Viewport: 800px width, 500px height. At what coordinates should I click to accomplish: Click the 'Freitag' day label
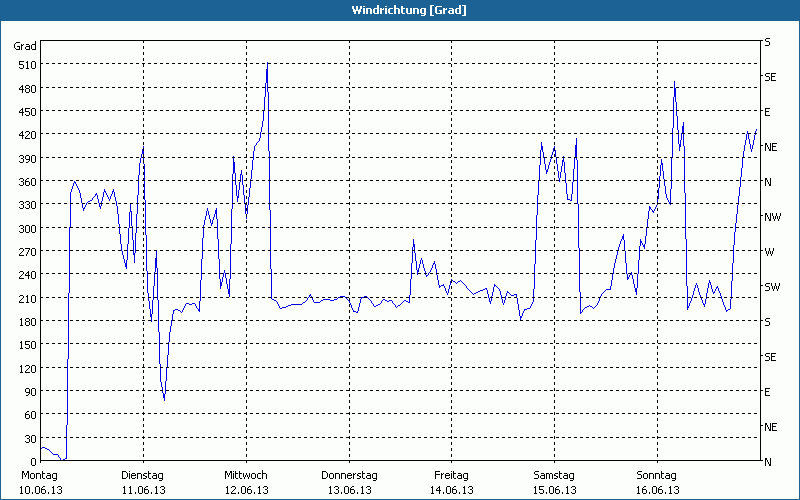[x=451, y=476]
